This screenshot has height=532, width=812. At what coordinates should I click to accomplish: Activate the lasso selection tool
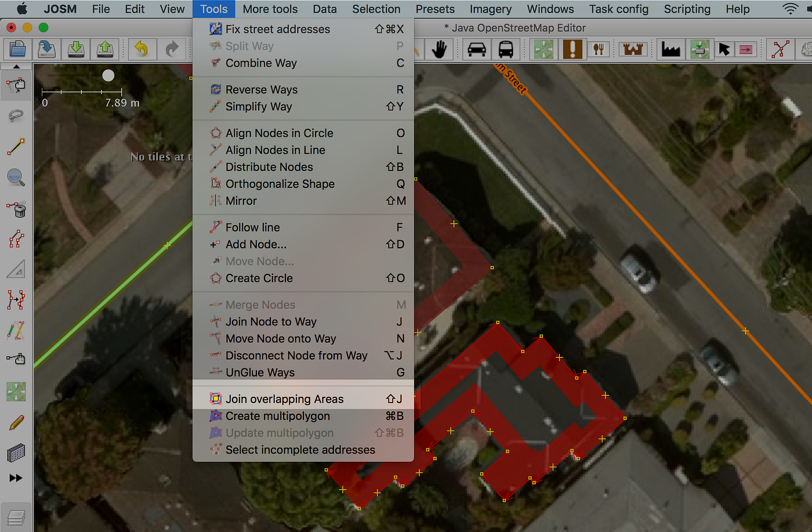click(16, 115)
